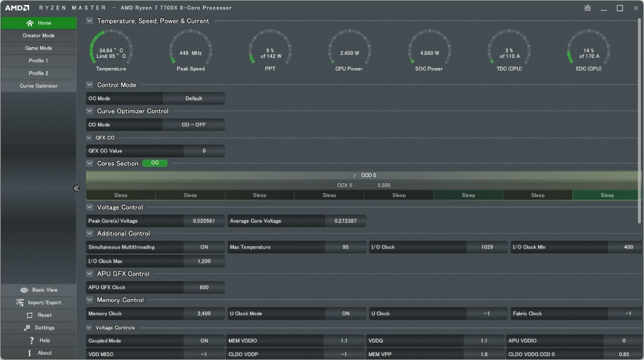
Task: Select Game Mode profile
Action: pyautogui.click(x=38, y=48)
